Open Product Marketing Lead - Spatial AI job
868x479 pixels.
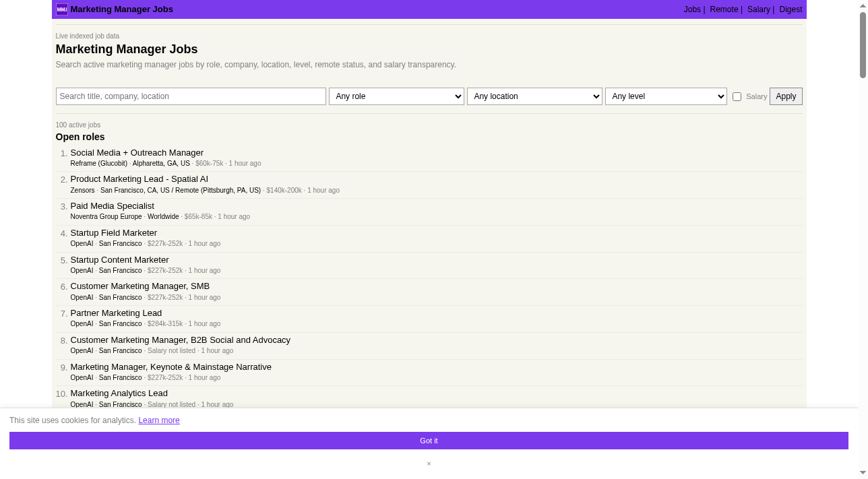[x=139, y=179]
